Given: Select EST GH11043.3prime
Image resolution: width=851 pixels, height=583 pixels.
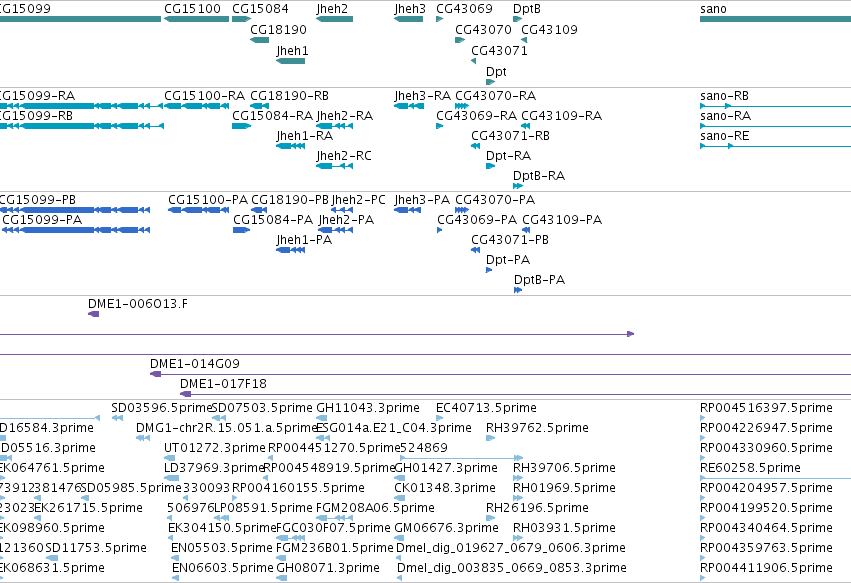Looking at the screenshot, I should point(322,418).
